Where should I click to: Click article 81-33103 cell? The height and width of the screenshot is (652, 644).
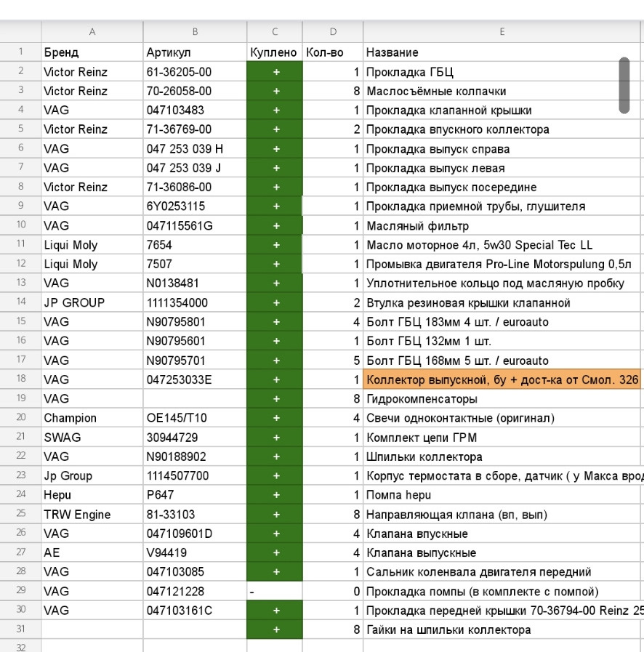(x=195, y=515)
